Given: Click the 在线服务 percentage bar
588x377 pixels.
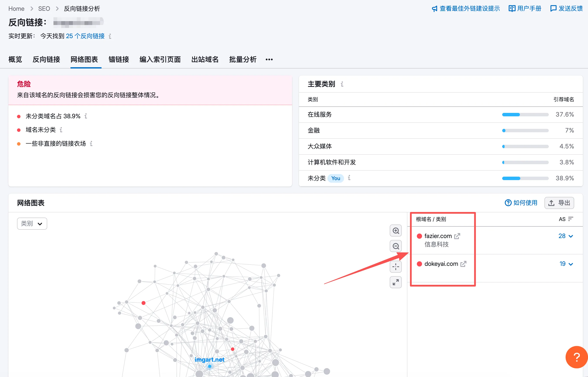Looking at the screenshot, I should (525, 115).
